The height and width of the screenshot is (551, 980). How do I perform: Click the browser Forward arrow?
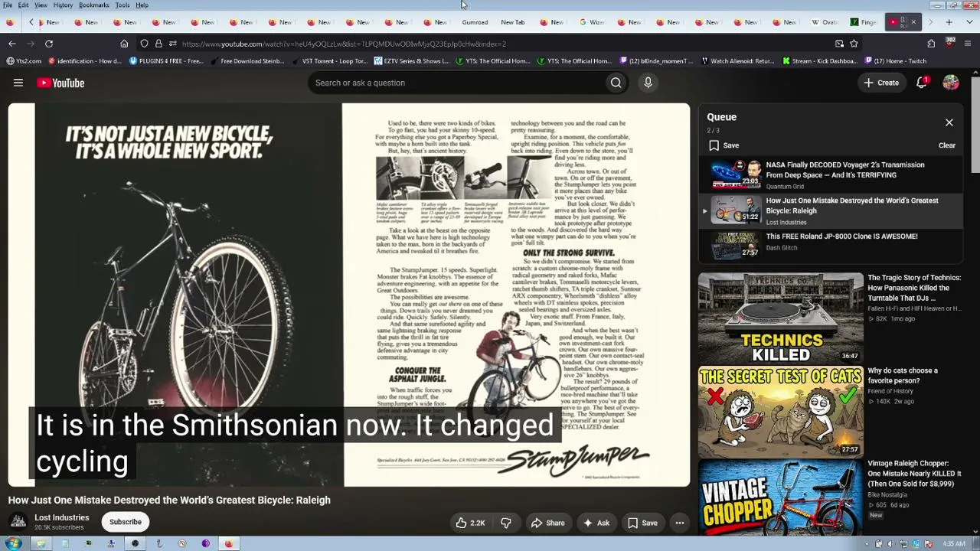[x=31, y=44]
